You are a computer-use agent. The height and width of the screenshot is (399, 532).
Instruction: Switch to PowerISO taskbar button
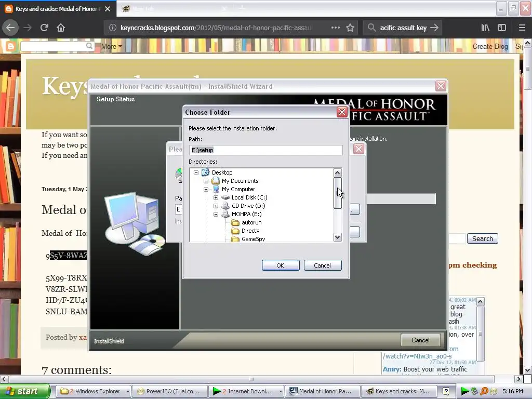coord(170,391)
